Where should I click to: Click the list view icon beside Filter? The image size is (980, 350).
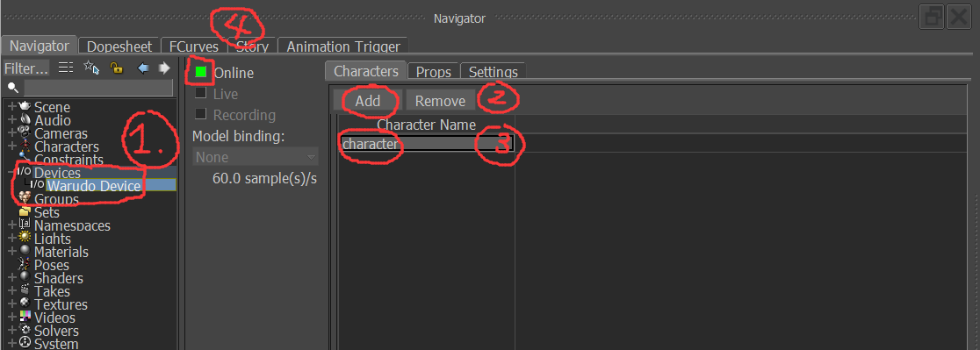click(66, 68)
